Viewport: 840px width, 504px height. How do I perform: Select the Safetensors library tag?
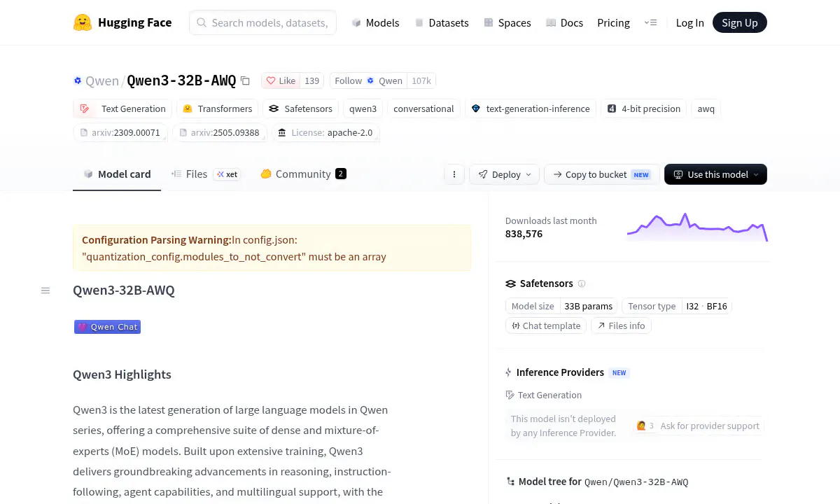tap(300, 108)
